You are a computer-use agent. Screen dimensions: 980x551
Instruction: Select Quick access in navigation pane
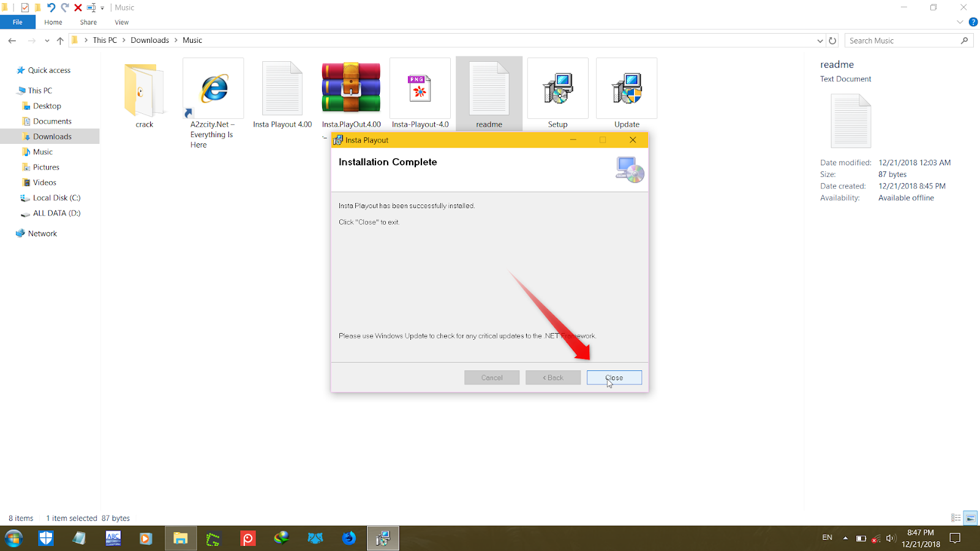point(49,70)
